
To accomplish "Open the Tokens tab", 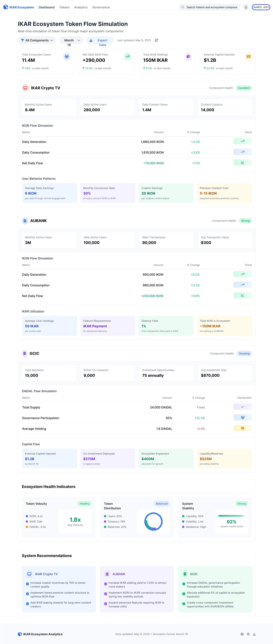I will tap(64, 7).
